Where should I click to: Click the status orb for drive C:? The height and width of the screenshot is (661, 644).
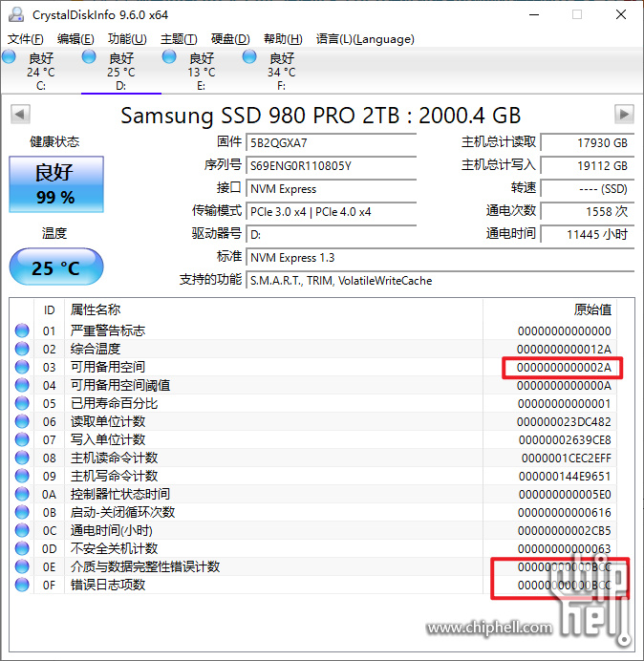click(9, 56)
